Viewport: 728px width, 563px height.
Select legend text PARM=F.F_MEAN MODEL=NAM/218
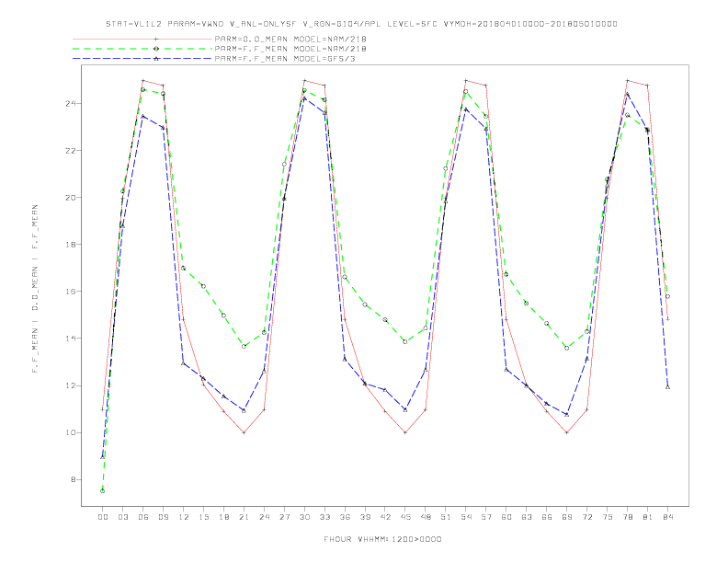(290, 49)
